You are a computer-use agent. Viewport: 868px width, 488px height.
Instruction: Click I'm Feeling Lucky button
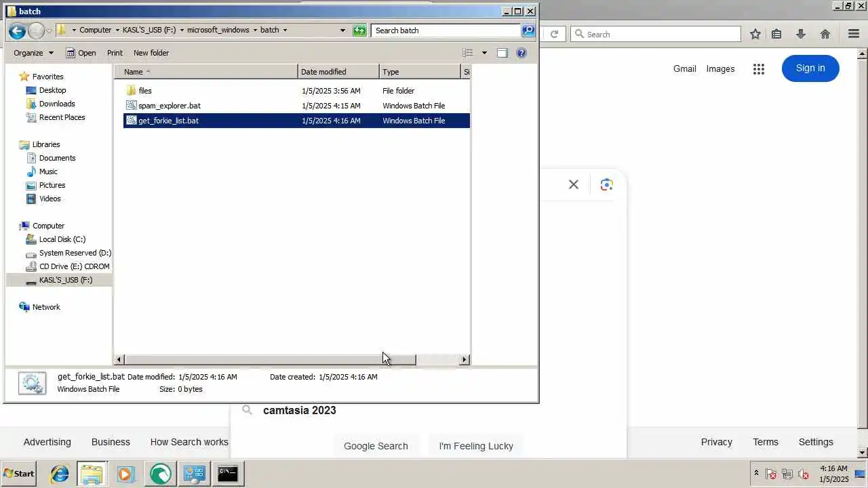pyautogui.click(x=476, y=445)
